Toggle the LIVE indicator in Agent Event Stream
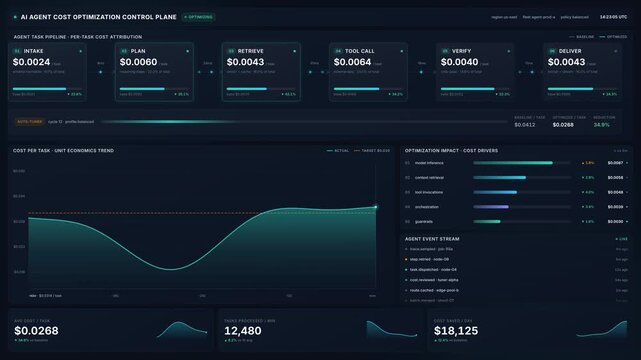Image resolution: width=641 pixels, height=360 pixels. tap(621, 239)
